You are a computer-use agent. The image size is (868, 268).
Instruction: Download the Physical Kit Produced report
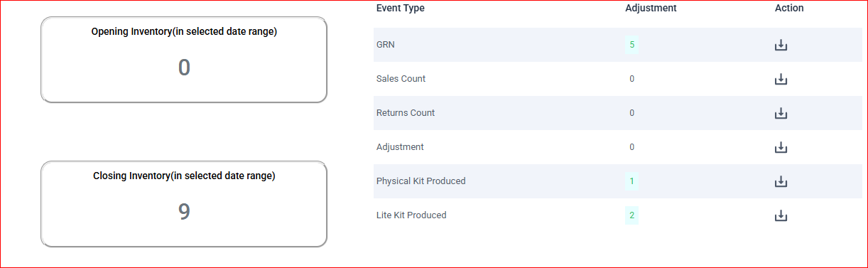pyautogui.click(x=781, y=181)
